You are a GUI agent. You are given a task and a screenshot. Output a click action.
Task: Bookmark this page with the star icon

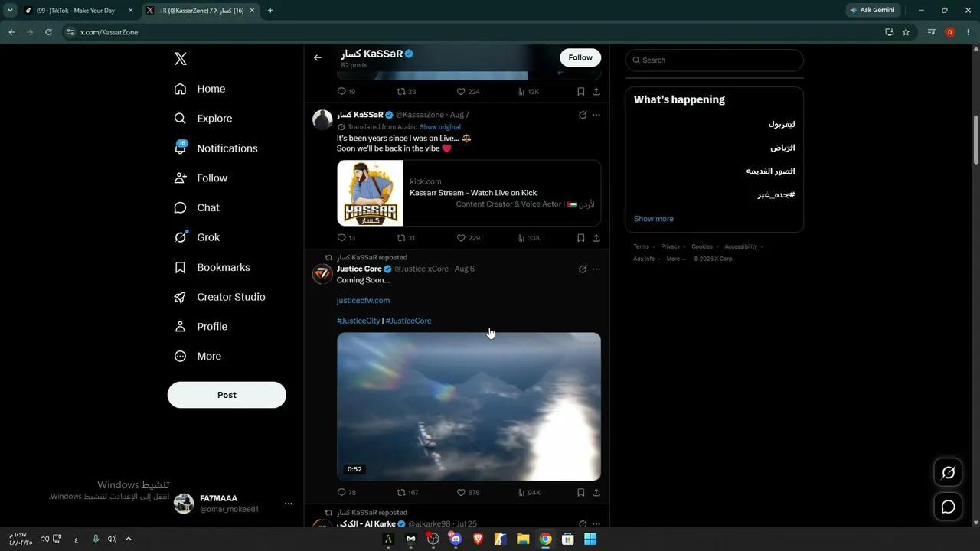coord(906,32)
